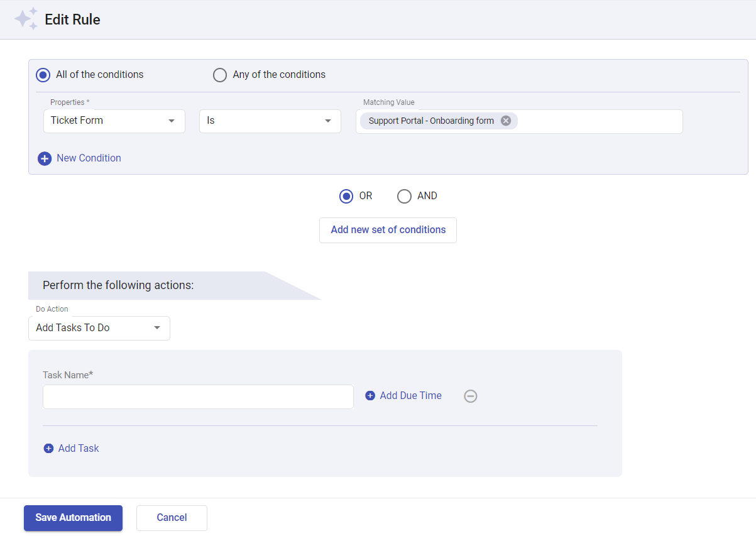Click the Cancel button
Viewport: 756px width, 536px height.
click(x=171, y=517)
